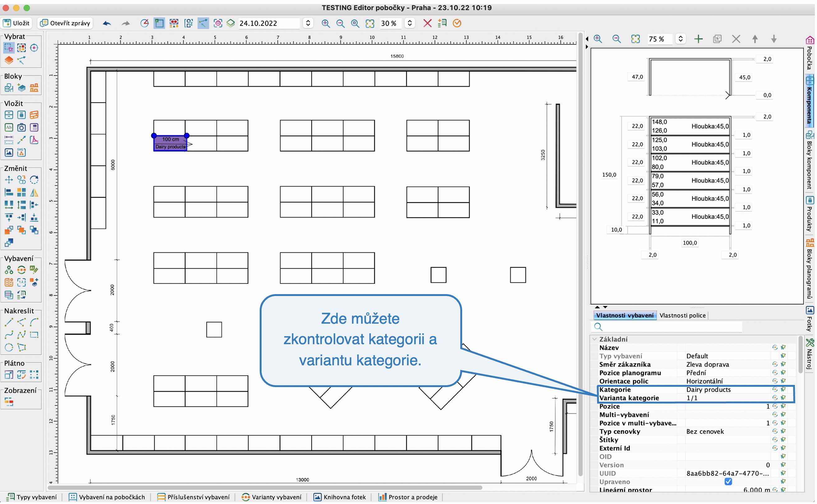Click the horizontal canvas scrollbar

point(265,488)
